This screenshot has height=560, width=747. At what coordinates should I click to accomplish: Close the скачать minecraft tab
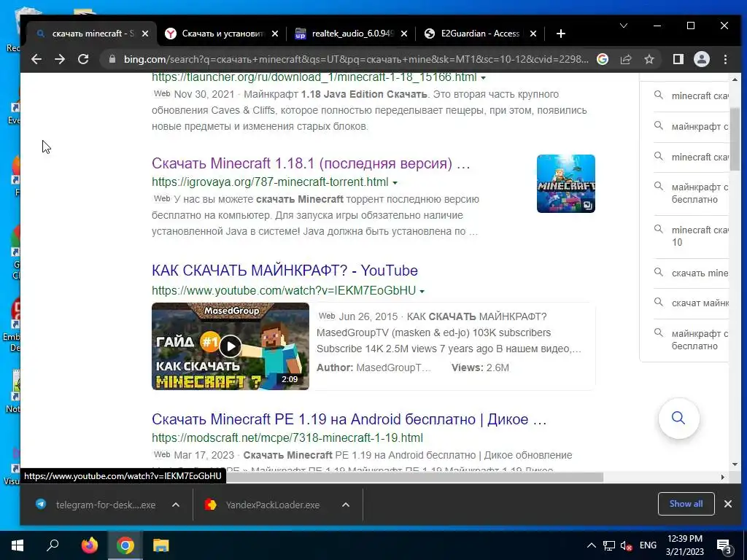(145, 34)
